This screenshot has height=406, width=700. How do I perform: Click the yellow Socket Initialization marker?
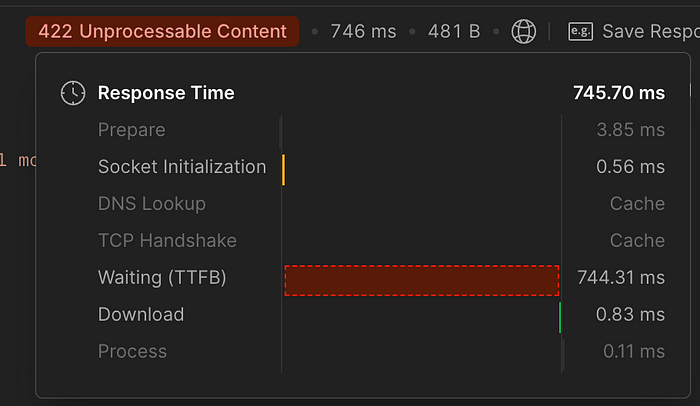click(283, 170)
